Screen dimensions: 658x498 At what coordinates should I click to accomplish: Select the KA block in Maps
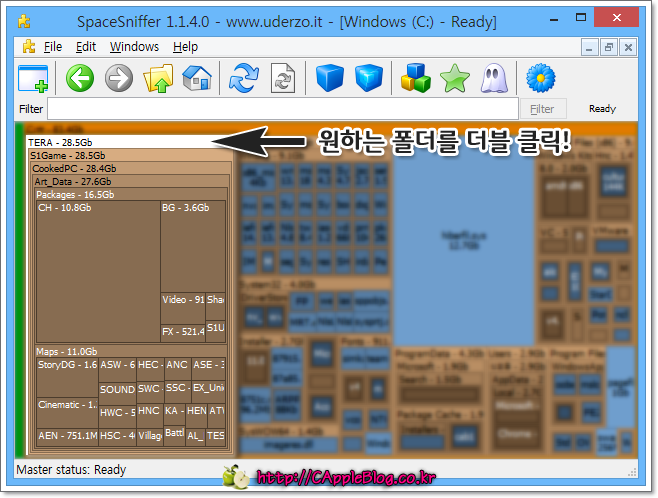pos(175,415)
